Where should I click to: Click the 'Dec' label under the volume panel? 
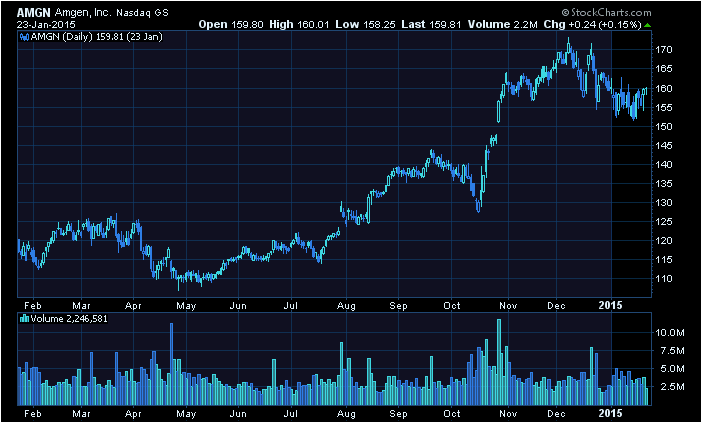[x=557, y=414]
